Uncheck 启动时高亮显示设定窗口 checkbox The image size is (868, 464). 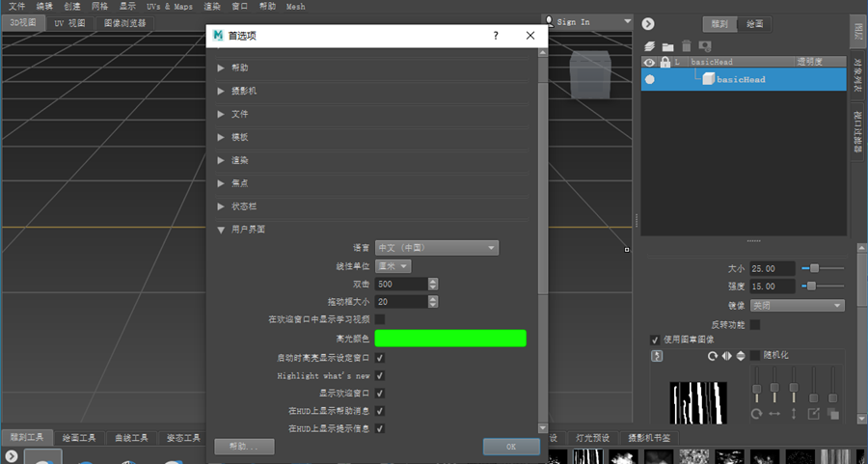click(380, 358)
